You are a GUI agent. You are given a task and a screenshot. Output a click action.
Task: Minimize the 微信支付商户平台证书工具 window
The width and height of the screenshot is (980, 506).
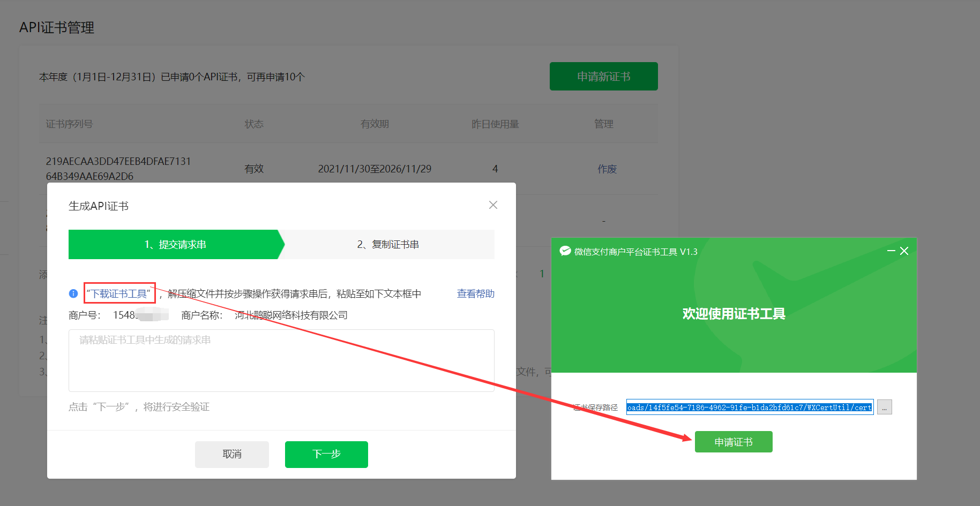click(x=891, y=251)
